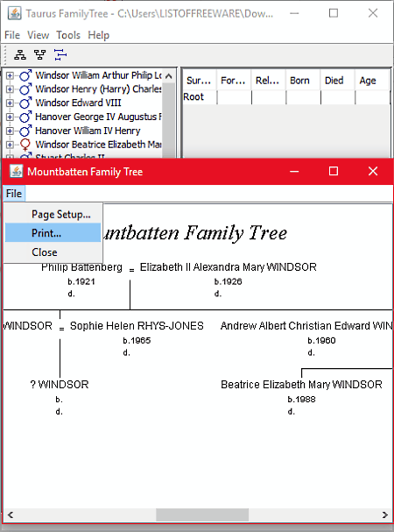Screen dimensions: 394x532
Task: Click the ? WINDSOR entry in chart
Action: coord(60,385)
